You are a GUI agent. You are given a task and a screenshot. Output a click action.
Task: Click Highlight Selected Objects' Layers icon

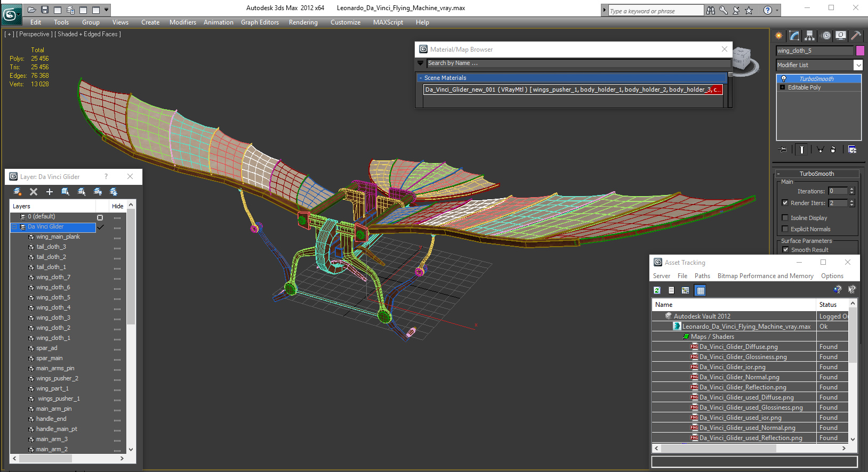click(82, 192)
